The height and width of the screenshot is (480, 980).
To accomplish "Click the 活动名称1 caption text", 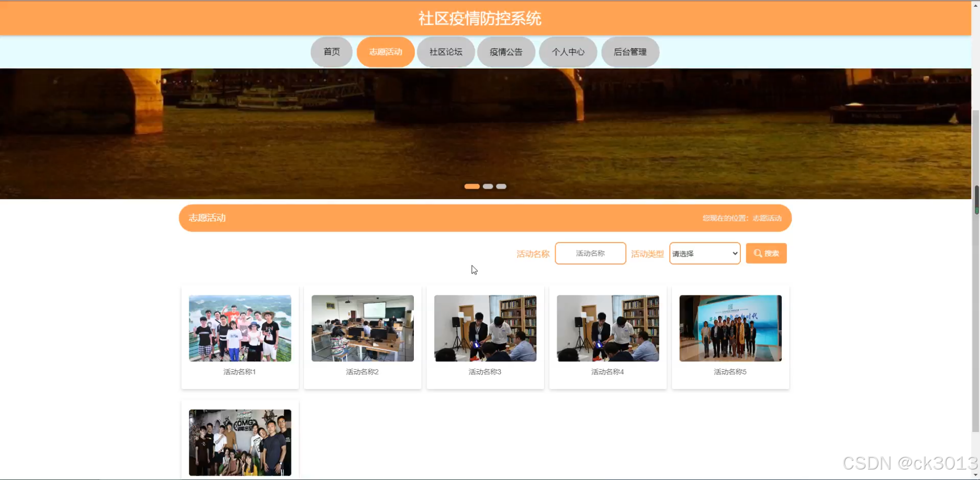I will click(x=240, y=372).
